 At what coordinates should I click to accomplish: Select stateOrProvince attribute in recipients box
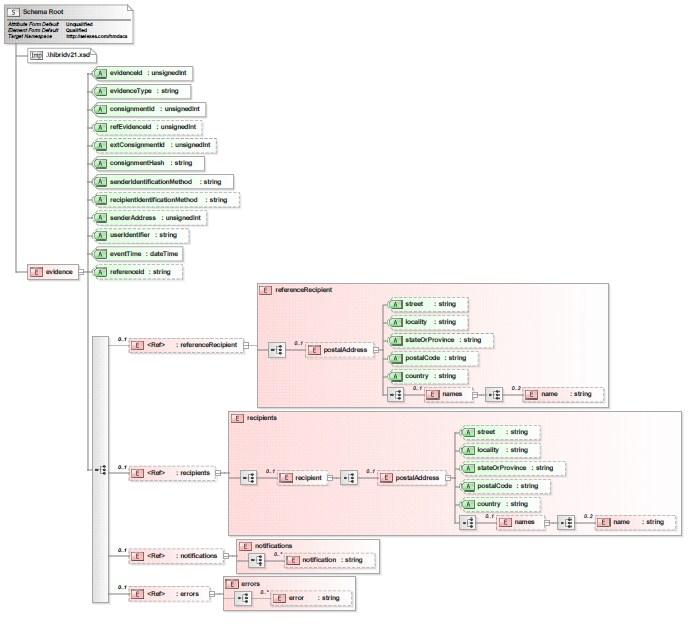click(x=513, y=468)
